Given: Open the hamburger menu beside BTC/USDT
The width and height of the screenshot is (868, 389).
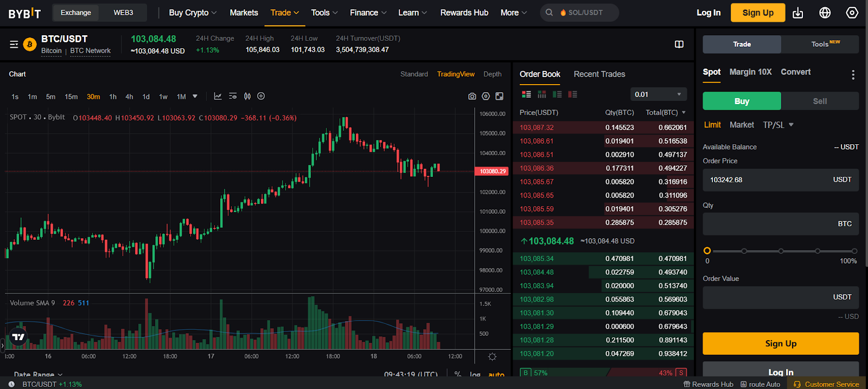Looking at the screenshot, I should [14, 44].
